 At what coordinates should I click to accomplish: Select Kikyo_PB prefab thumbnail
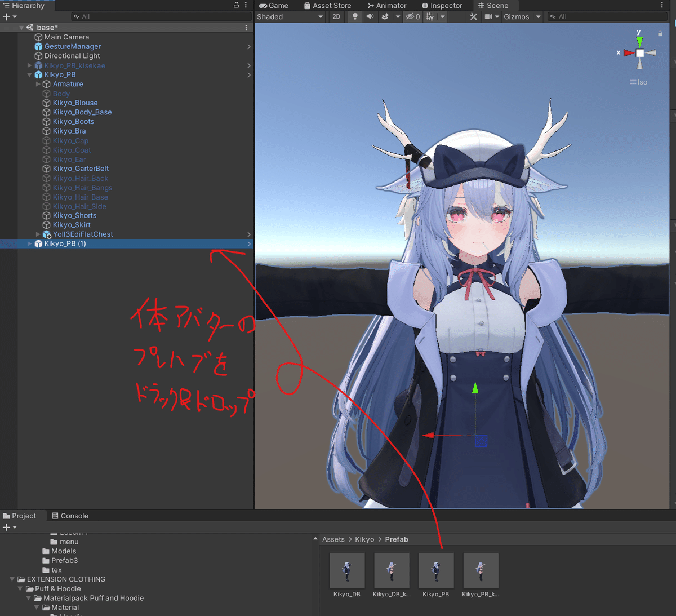(436, 571)
